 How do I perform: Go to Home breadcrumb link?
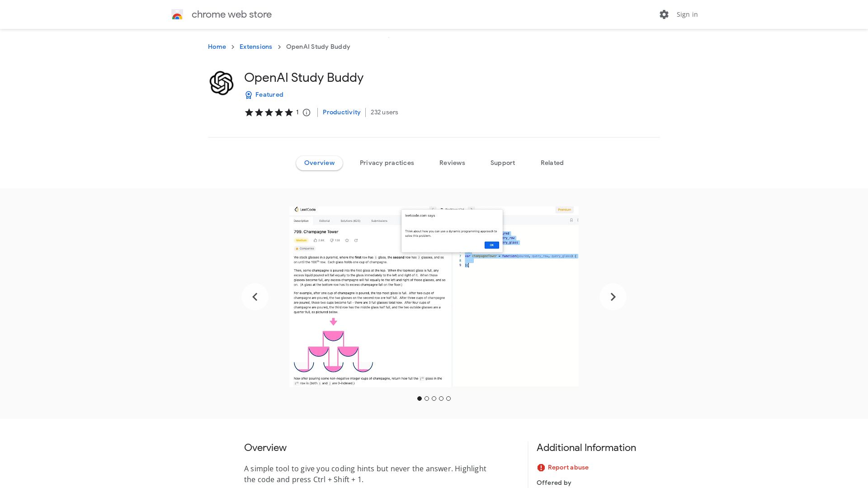(217, 47)
